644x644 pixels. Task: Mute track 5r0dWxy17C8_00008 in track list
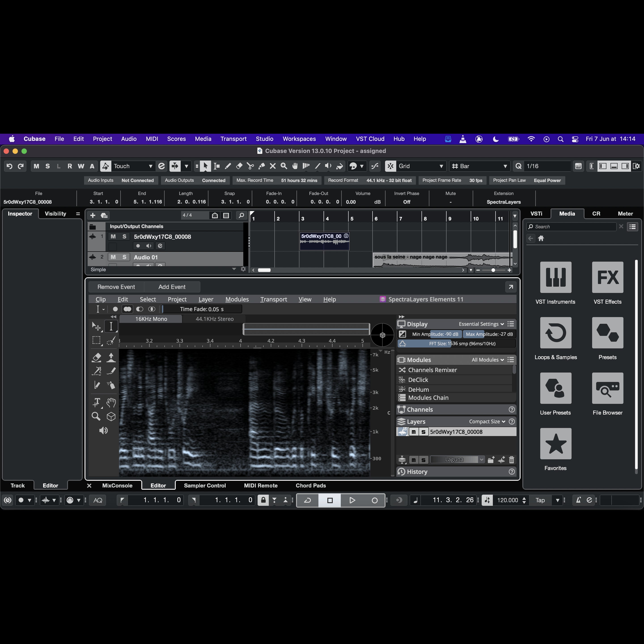(x=113, y=236)
